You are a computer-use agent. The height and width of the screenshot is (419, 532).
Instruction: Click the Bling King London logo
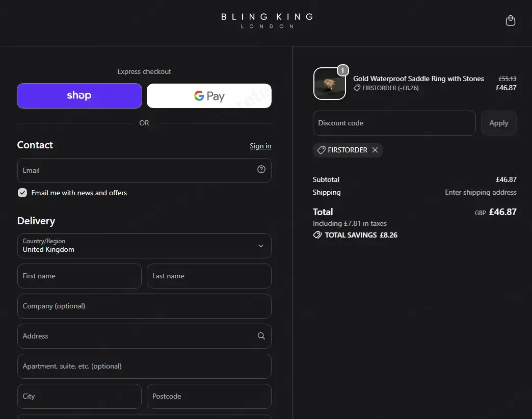[x=267, y=21]
